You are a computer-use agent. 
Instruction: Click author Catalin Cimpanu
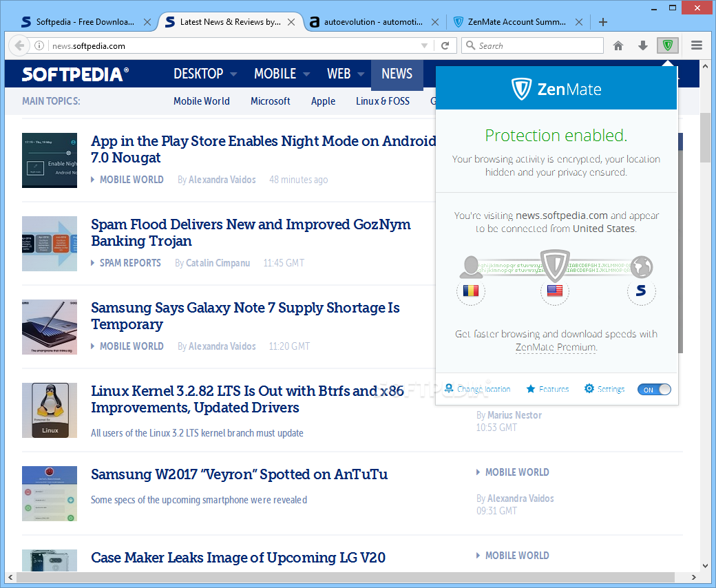click(218, 263)
